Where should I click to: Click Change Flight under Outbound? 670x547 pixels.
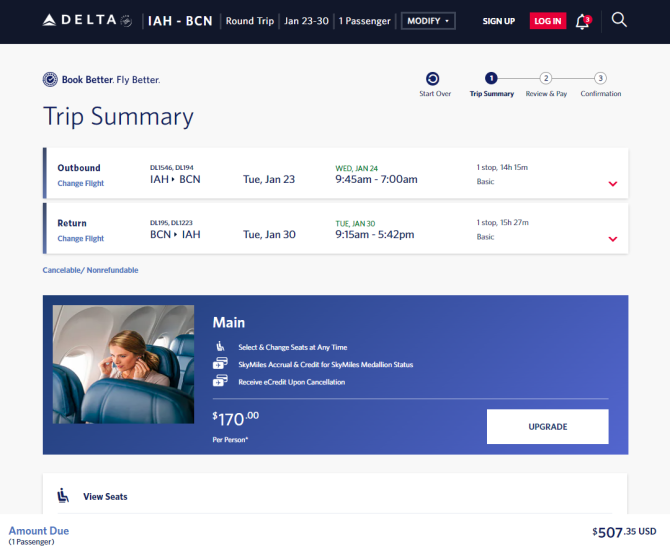coord(81,183)
